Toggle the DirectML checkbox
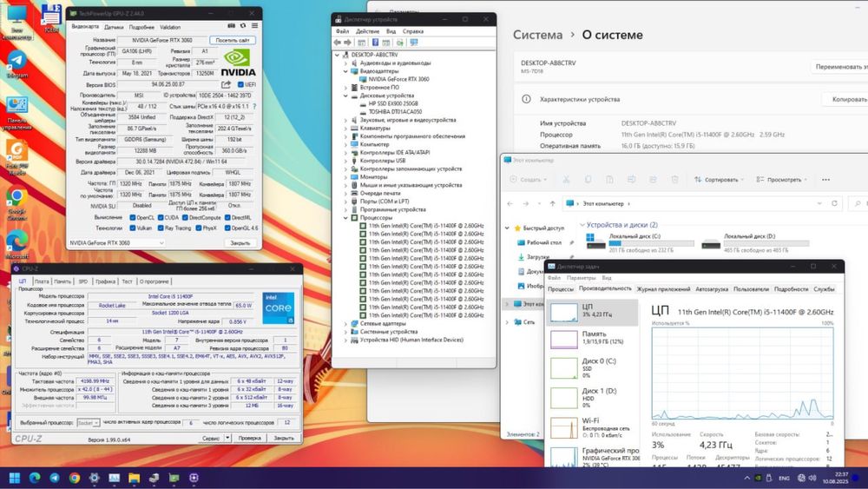The height and width of the screenshot is (489, 868). (x=227, y=218)
